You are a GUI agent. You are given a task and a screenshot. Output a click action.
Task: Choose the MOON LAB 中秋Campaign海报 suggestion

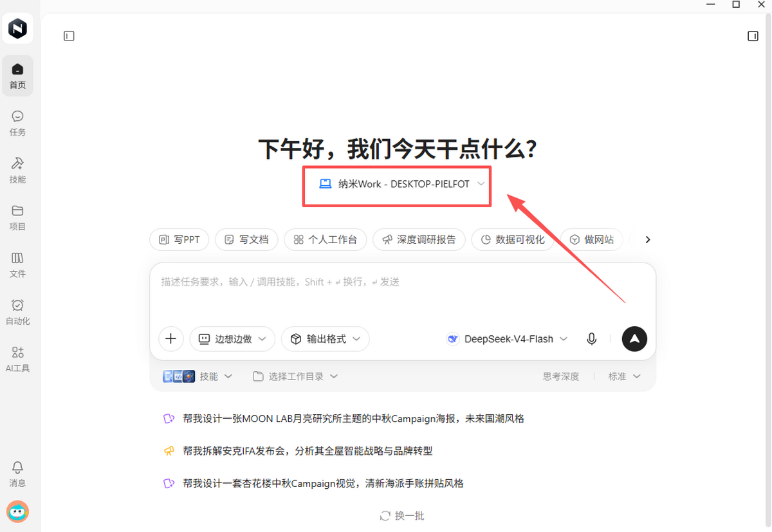pyautogui.click(x=344, y=419)
